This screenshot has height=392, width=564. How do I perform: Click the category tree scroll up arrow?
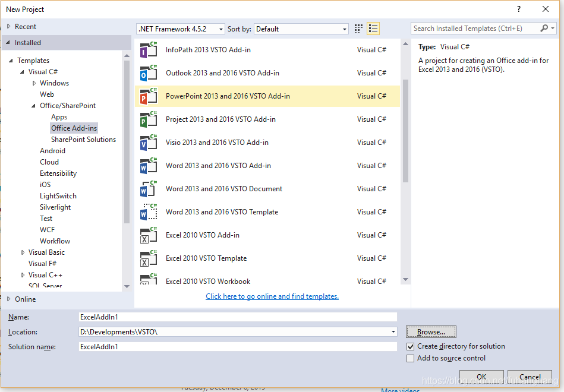click(127, 56)
